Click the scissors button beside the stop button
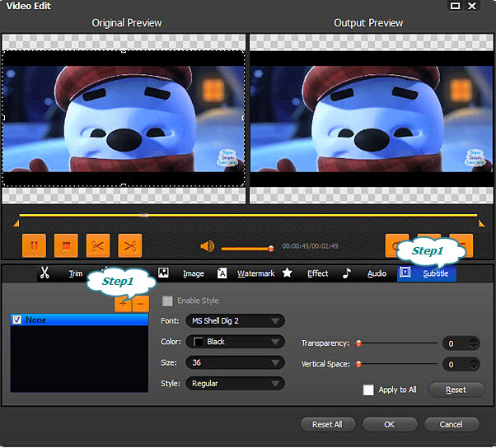Viewport: 496px width, 448px height. coord(98,245)
